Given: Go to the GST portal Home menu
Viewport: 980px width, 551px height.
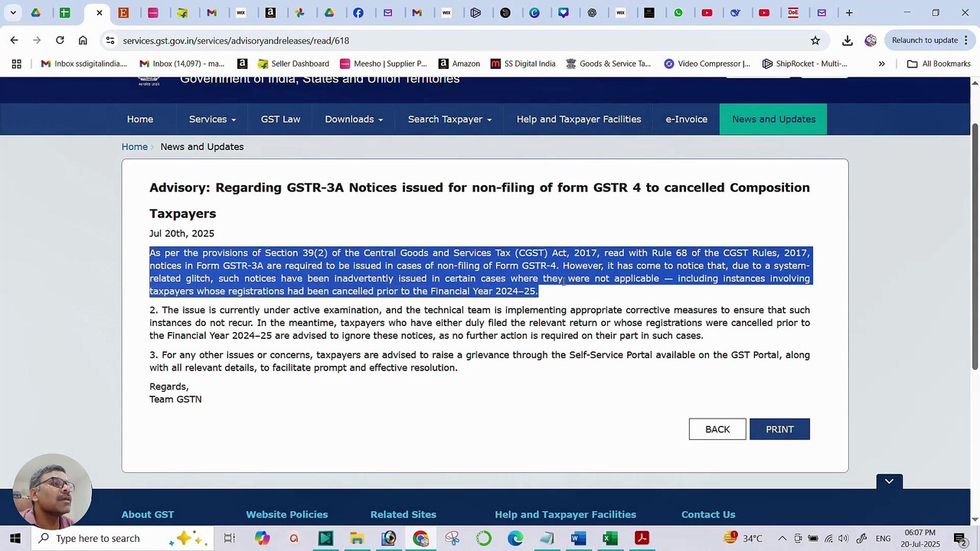Looking at the screenshot, I should (x=140, y=119).
